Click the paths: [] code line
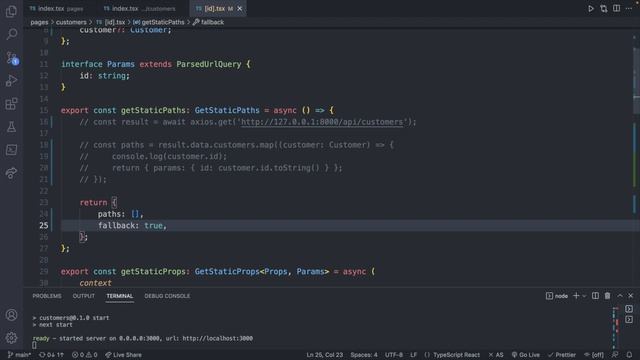This screenshot has width=640, height=360. pos(120,214)
